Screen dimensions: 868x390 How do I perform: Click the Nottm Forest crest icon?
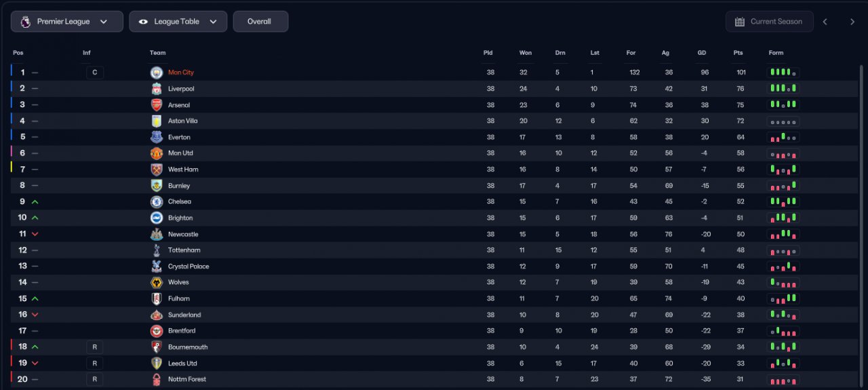pos(157,379)
